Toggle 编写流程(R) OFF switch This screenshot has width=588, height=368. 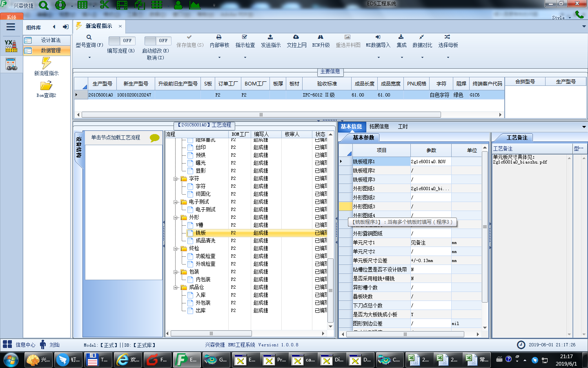tap(122, 40)
